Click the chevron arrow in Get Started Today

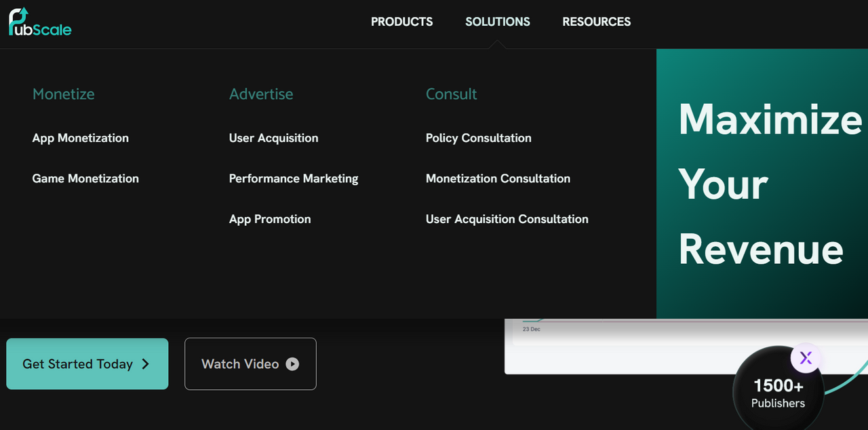145,364
